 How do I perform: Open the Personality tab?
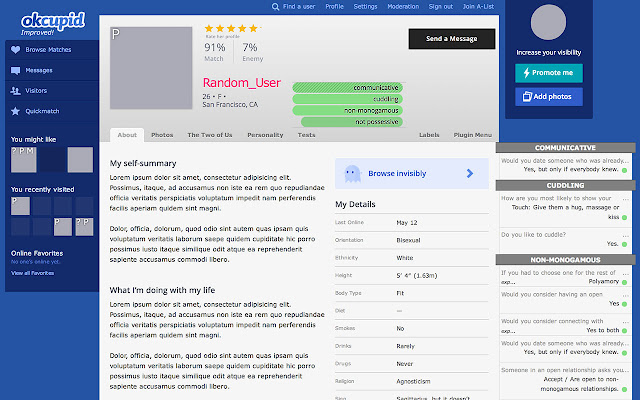tap(265, 134)
